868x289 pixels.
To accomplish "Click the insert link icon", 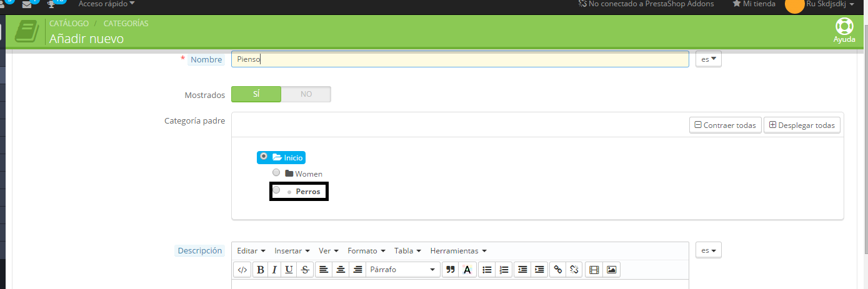I will pos(558,270).
